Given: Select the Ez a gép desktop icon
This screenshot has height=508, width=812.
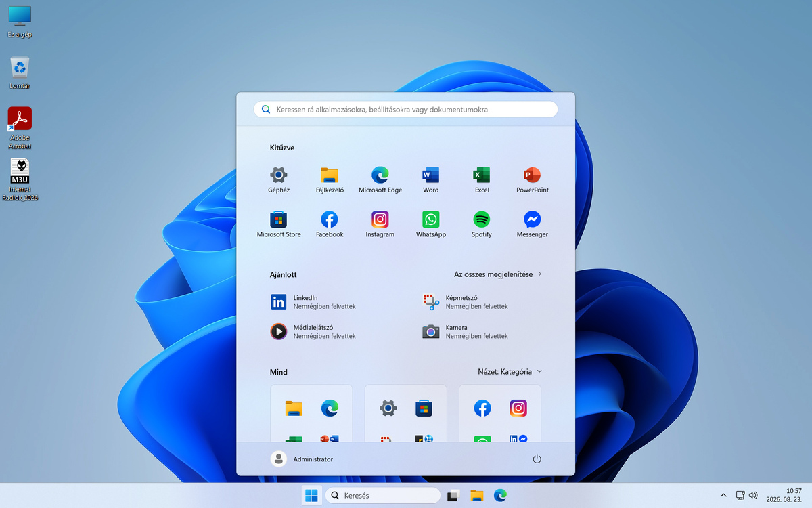Looking at the screenshot, I should coord(20,21).
